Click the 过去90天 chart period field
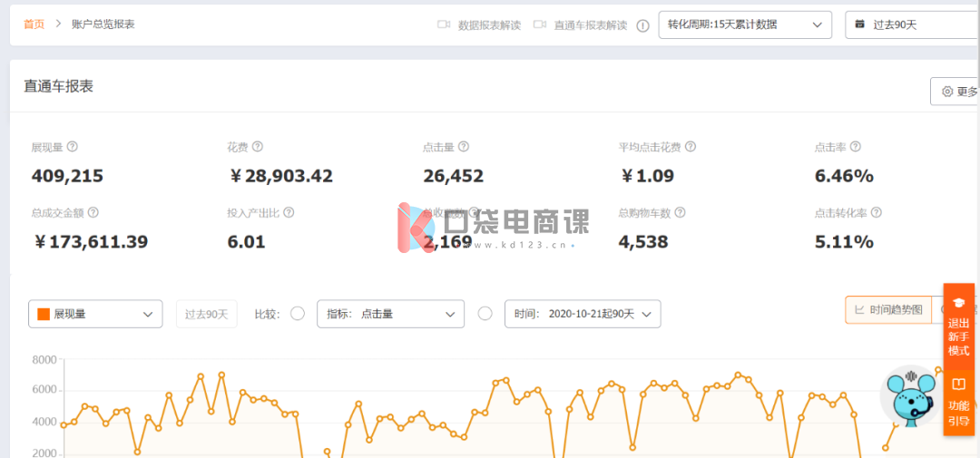The width and height of the screenshot is (980, 458). click(207, 315)
